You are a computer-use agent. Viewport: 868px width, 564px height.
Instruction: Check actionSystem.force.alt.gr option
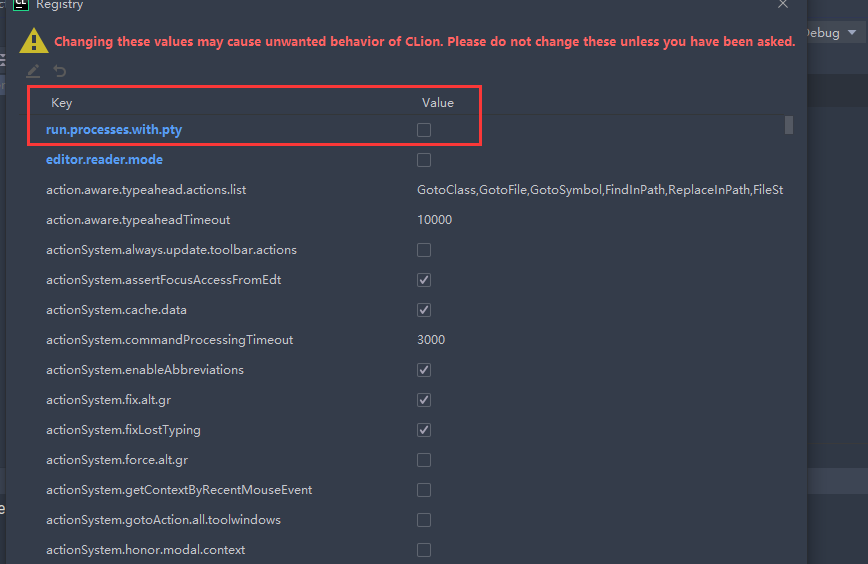coord(424,460)
